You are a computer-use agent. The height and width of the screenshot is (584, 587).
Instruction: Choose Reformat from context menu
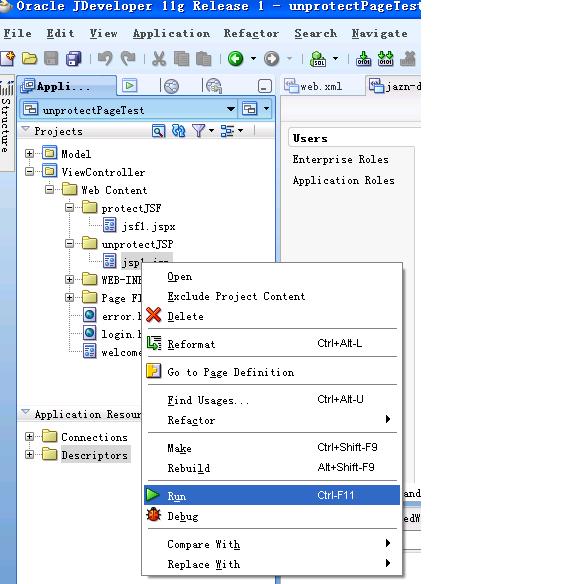click(272, 344)
